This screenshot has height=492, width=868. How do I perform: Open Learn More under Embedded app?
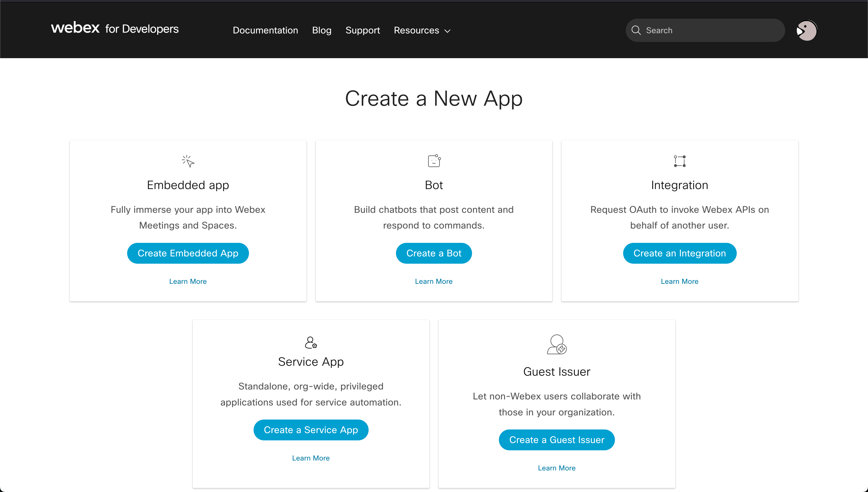click(x=188, y=281)
